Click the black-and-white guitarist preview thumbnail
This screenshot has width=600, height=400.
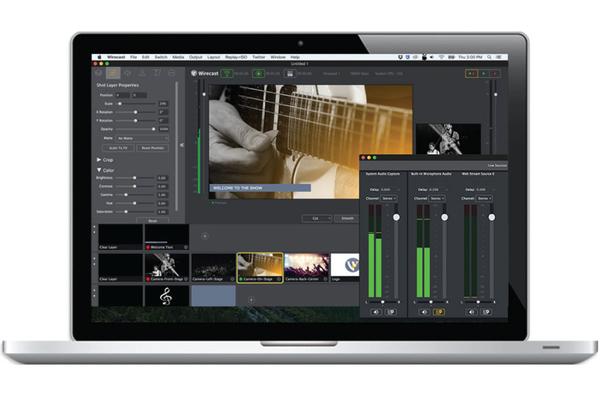click(x=448, y=139)
